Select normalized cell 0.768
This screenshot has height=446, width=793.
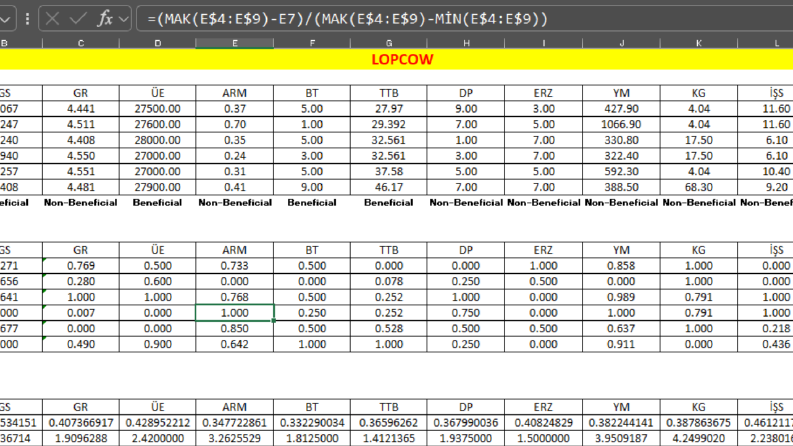235,297
